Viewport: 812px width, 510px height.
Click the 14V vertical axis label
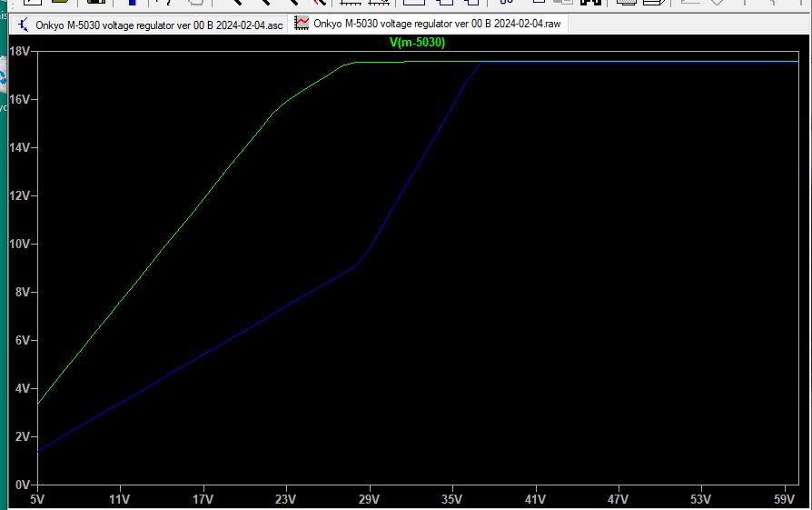pyautogui.click(x=20, y=147)
